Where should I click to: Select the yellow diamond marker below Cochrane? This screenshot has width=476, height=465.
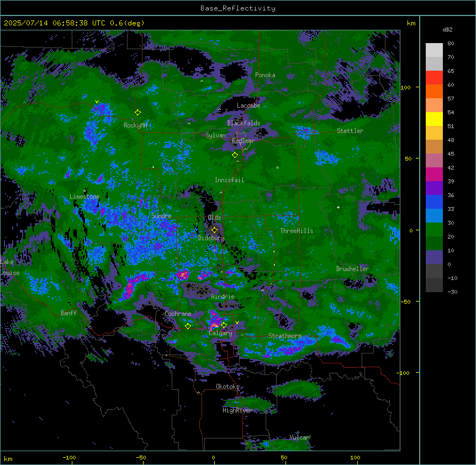coord(188,326)
